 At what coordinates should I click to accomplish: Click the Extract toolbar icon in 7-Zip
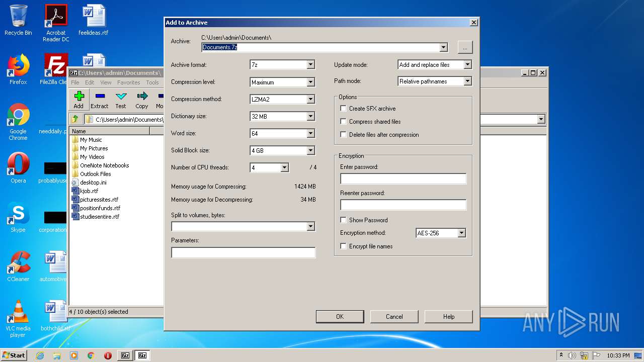pyautogui.click(x=100, y=100)
